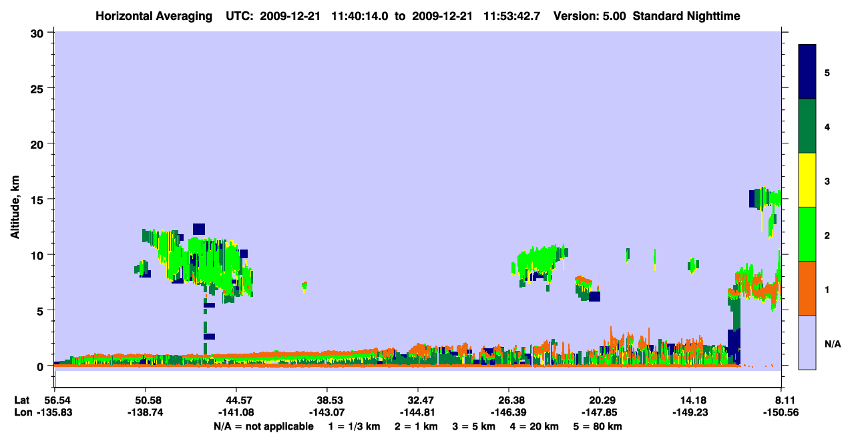
Task: Click the longitude value -146.39
Action: [509, 412]
